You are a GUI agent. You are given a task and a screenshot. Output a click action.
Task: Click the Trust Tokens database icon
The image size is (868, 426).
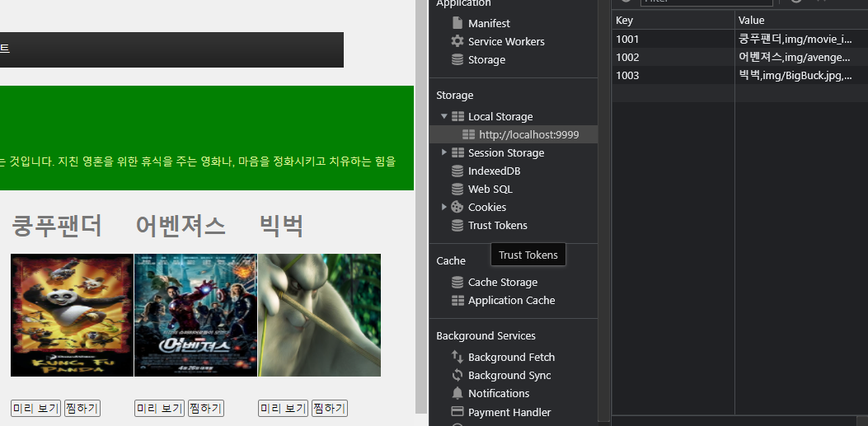pyautogui.click(x=457, y=225)
